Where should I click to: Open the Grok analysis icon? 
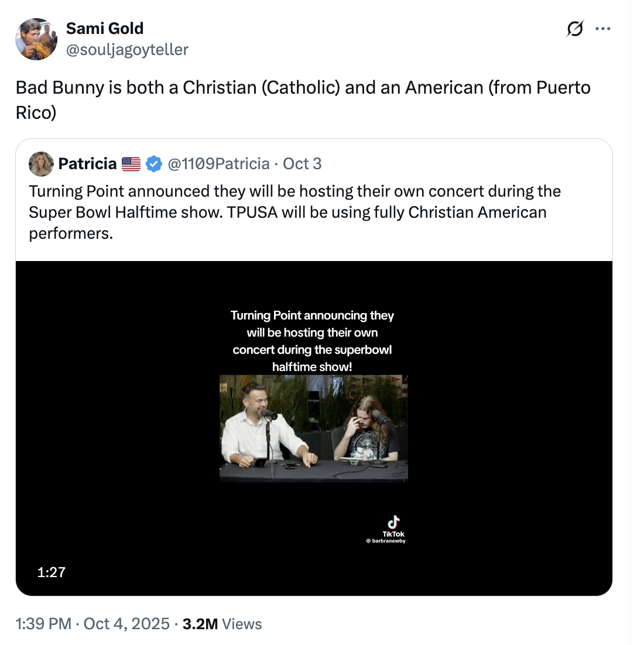(574, 28)
